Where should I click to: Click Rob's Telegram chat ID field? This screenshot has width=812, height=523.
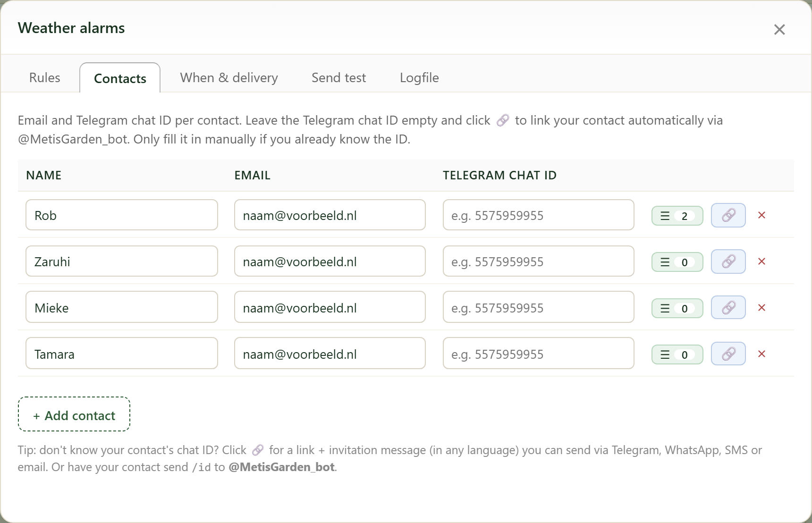(x=539, y=215)
